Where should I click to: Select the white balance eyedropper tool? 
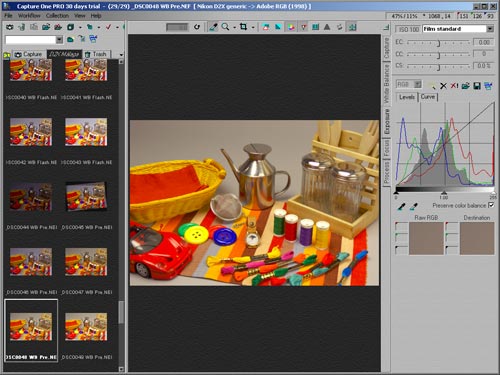click(x=213, y=27)
